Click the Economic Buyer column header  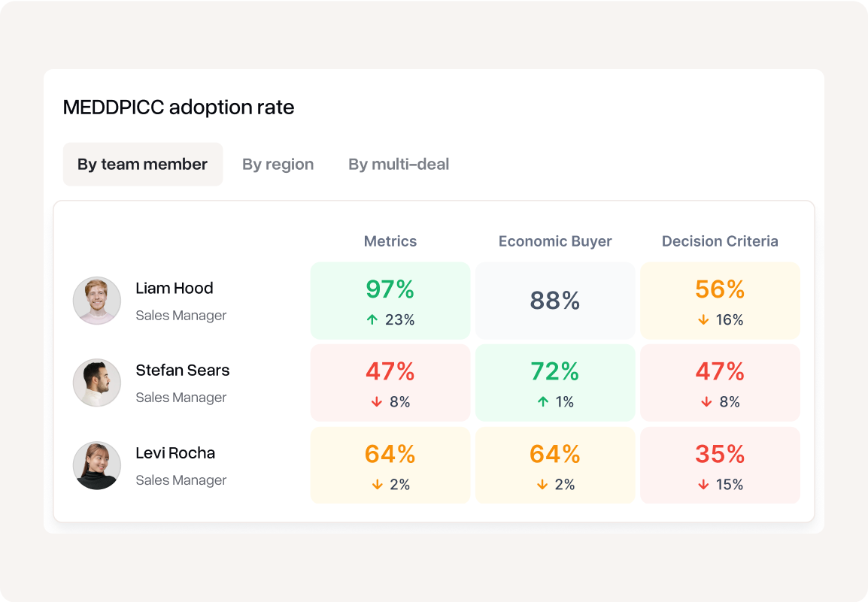[555, 241]
